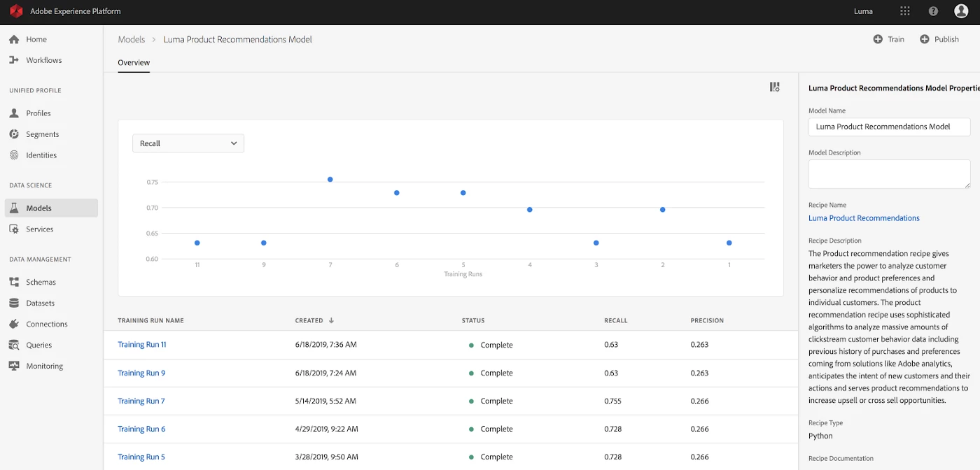Click the Datasets database icon
980x470 pixels.
pos(14,303)
